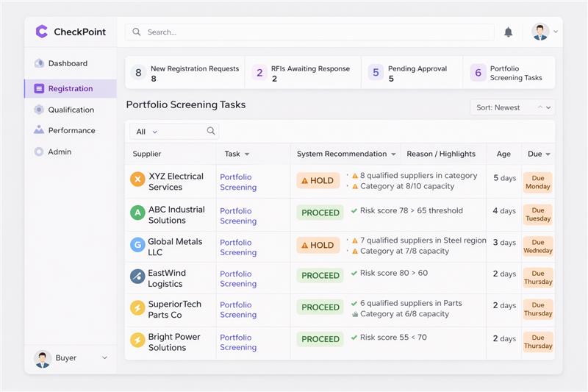588x392 pixels.
Task: Click the EastWind Logistics supplier icon
Action: pos(137,277)
